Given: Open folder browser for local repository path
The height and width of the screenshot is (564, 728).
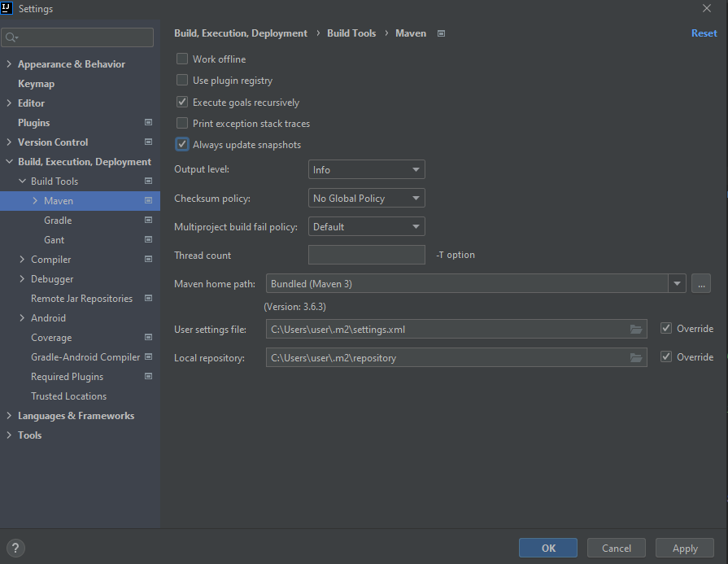Looking at the screenshot, I should pyautogui.click(x=636, y=356).
